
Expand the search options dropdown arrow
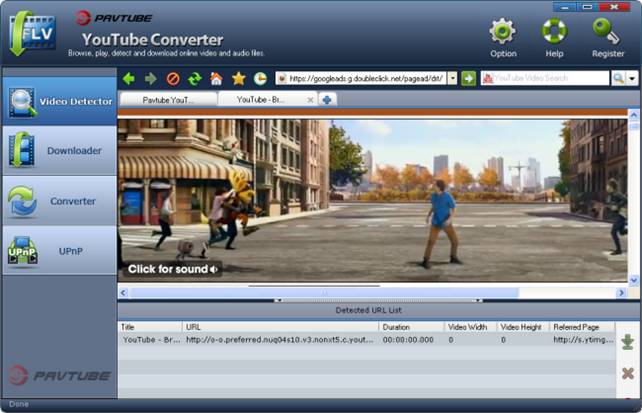pyautogui.click(x=632, y=78)
